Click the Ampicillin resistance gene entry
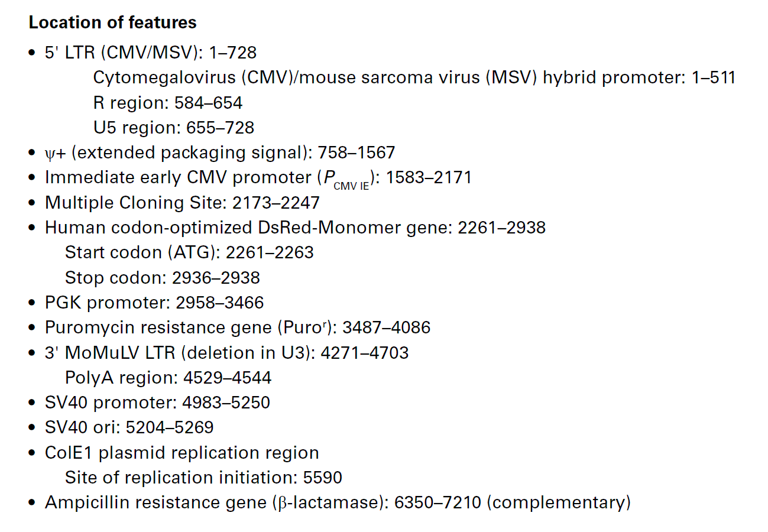The width and height of the screenshot is (768, 532). click(x=338, y=503)
